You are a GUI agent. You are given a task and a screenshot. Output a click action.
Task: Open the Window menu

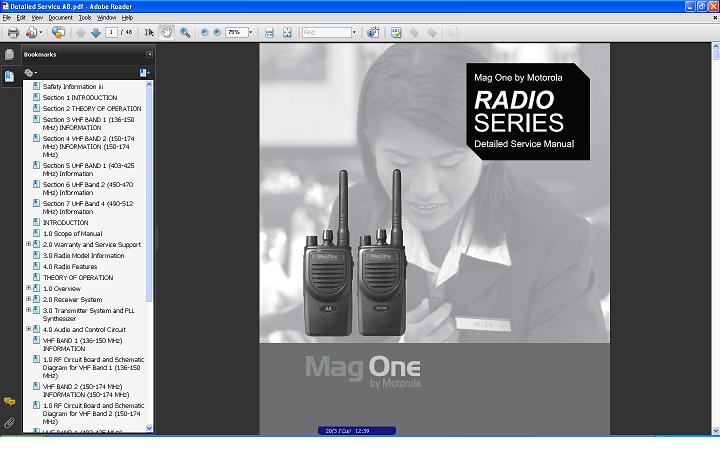107,17
